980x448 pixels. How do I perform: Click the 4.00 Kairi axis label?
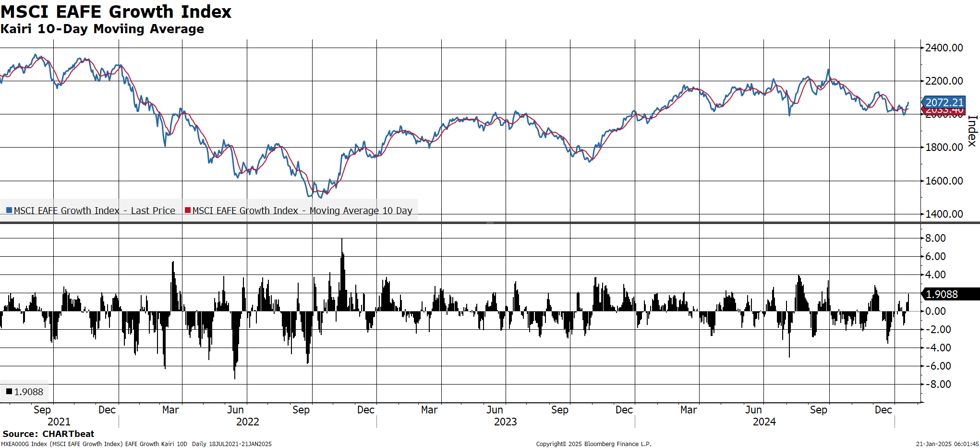click(x=935, y=274)
